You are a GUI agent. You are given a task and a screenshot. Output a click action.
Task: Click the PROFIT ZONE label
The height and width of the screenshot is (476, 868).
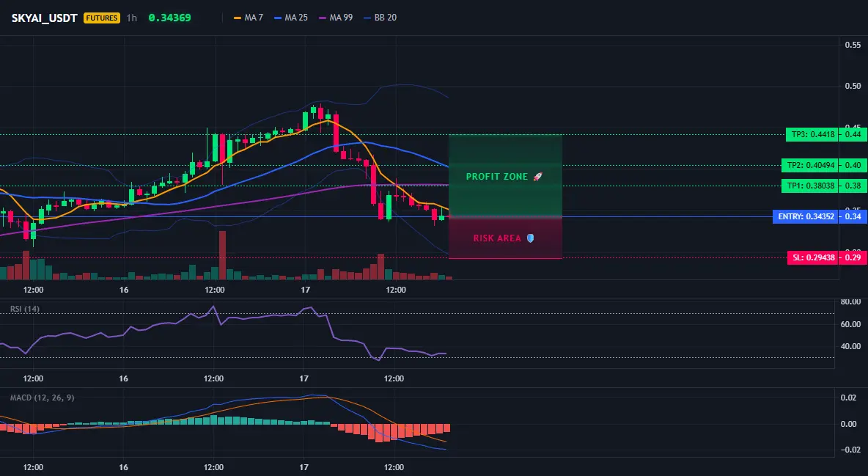(496, 177)
